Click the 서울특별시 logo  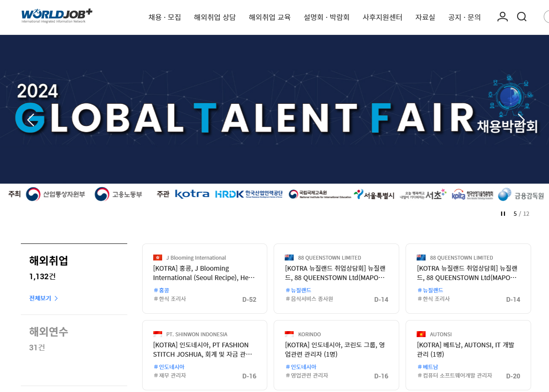click(x=374, y=195)
